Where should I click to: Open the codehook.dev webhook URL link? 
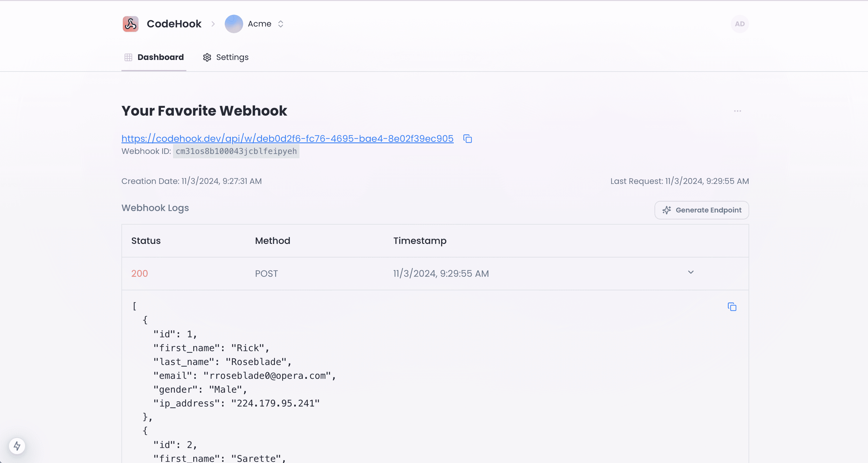coord(287,139)
